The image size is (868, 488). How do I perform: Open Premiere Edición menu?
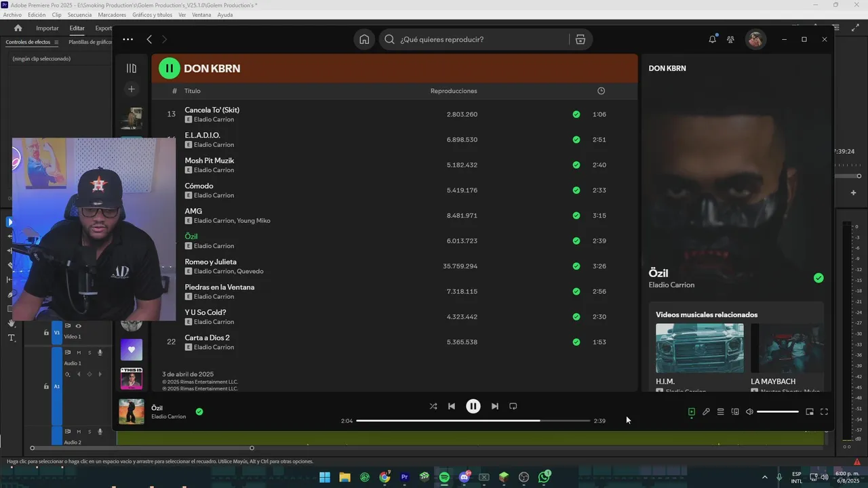37,15
